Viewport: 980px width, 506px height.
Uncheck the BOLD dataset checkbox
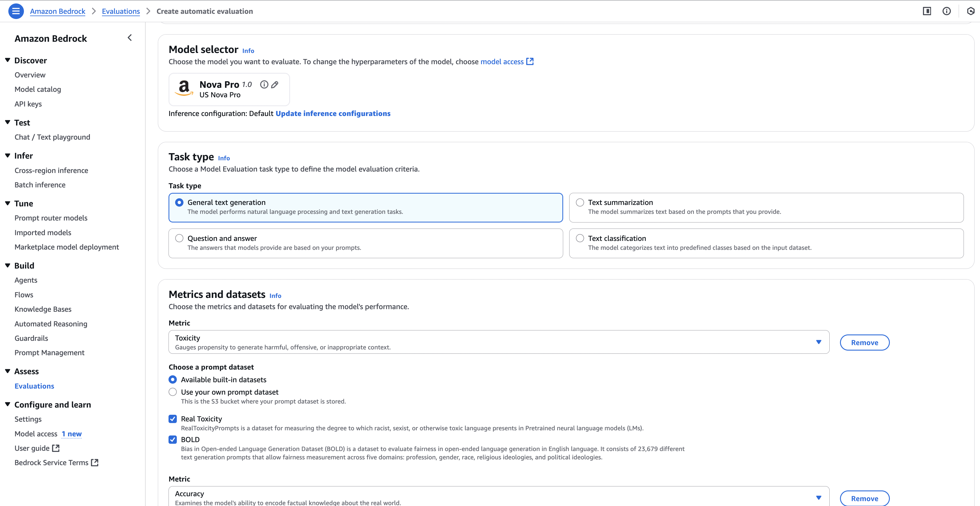(x=173, y=440)
